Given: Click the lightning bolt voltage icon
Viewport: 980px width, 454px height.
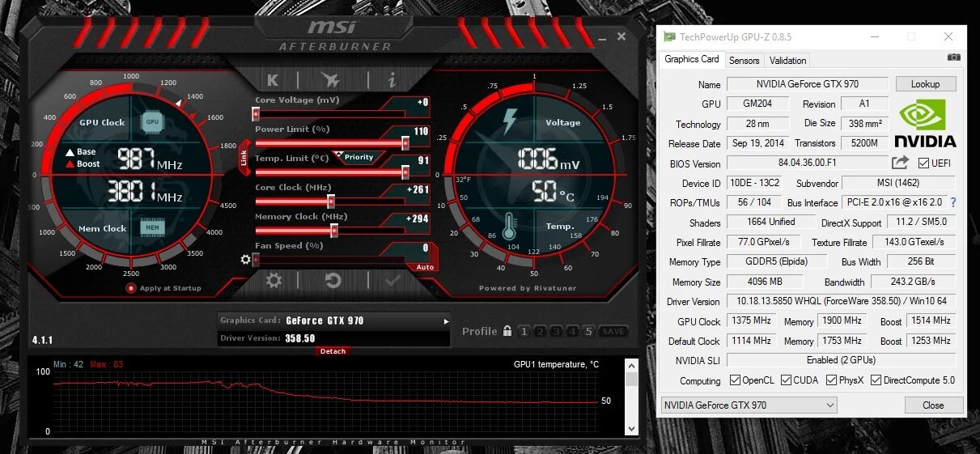Looking at the screenshot, I should (509, 121).
